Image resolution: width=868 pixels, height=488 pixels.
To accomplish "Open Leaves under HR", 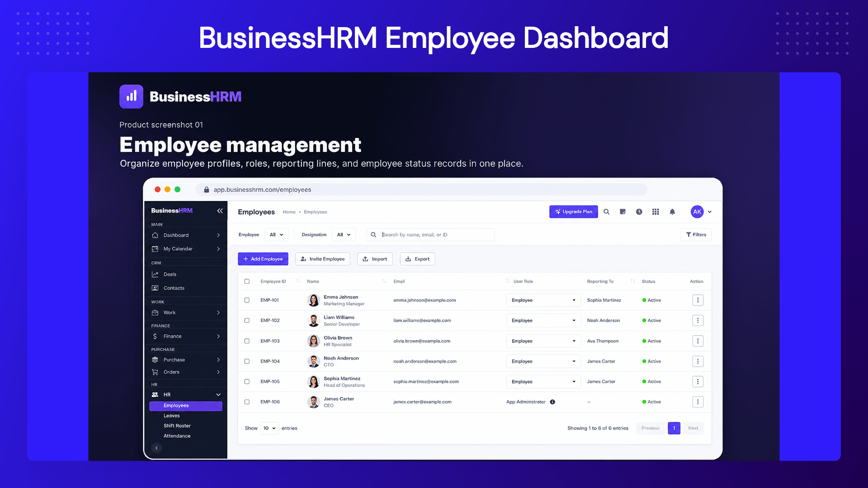I will pos(172,416).
